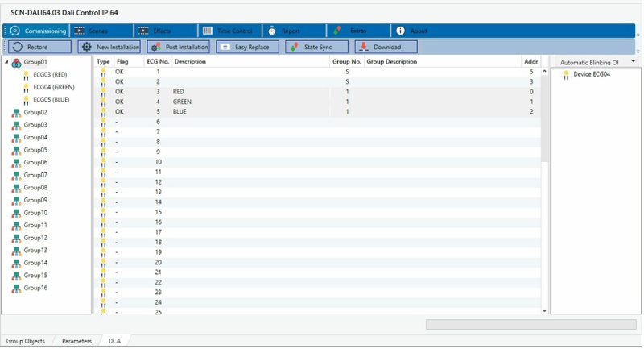The width and height of the screenshot is (644, 349).
Task: Sort by Group No. column header
Action: point(347,62)
